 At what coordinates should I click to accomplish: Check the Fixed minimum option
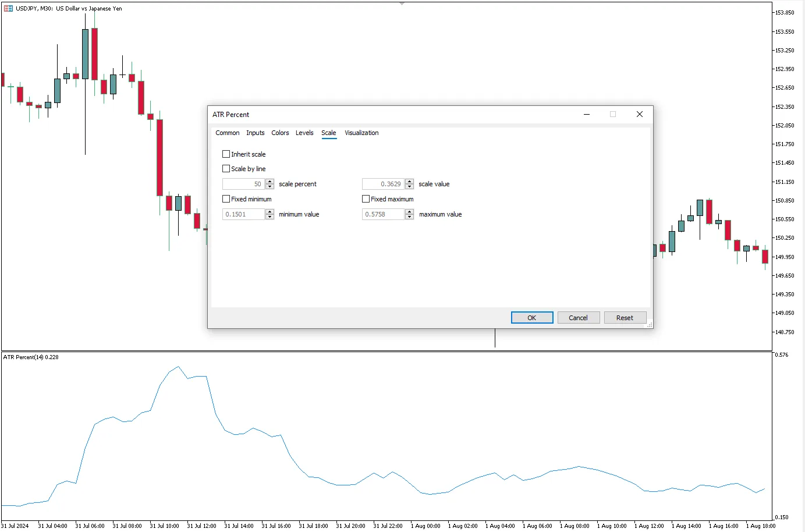(x=226, y=199)
